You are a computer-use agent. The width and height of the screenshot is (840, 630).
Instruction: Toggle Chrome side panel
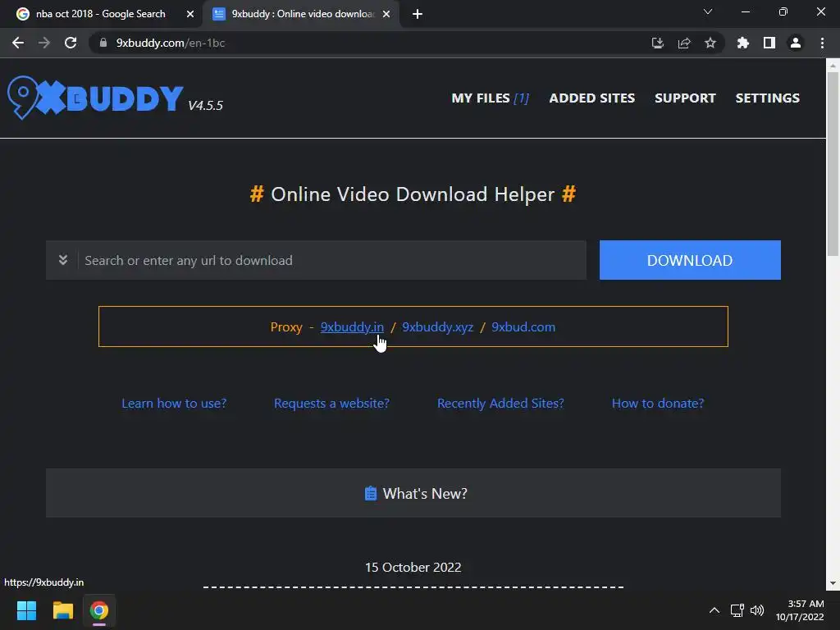tap(769, 43)
